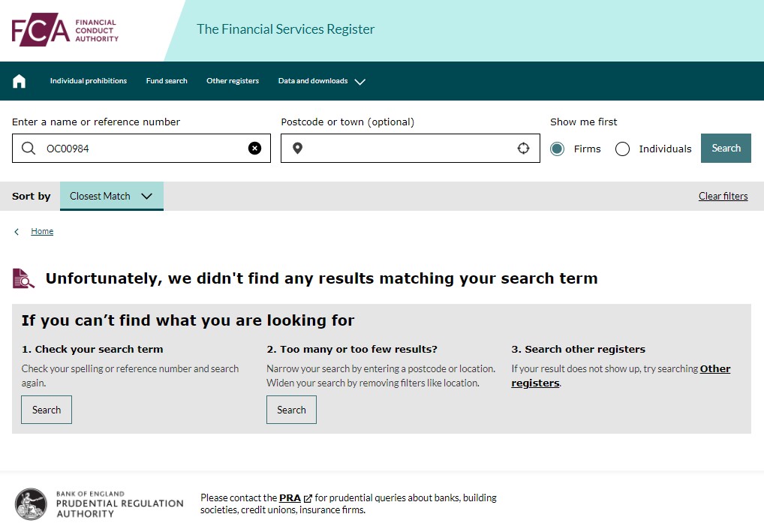The width and height of the screenshot is (764, 532).
Task: Click the teal Search button
Action: point(726,148)
